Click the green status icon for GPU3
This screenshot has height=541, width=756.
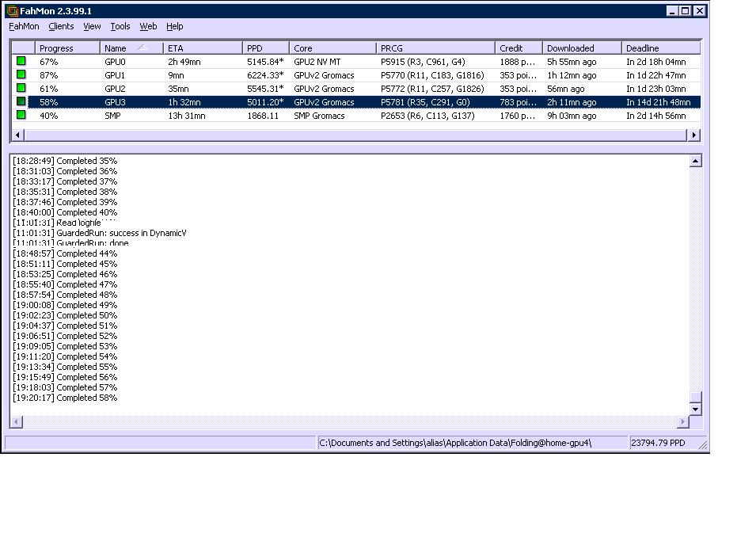[21, 102]
